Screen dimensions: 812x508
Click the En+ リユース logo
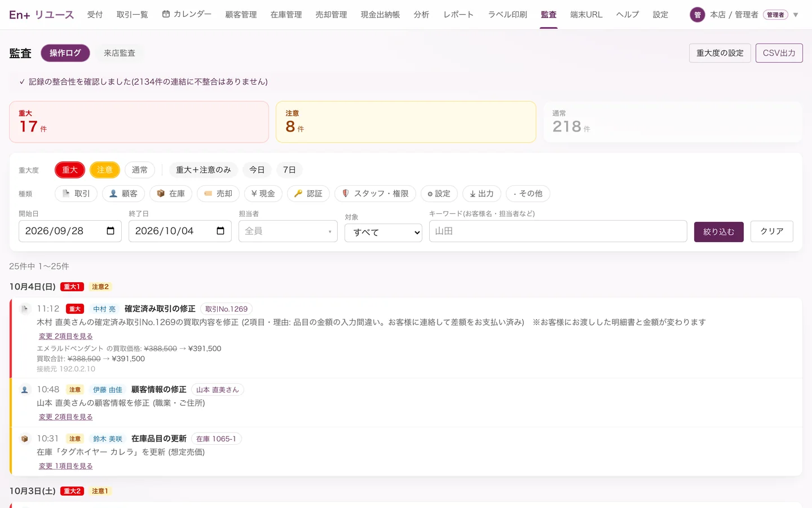click(x=41, y=15)
